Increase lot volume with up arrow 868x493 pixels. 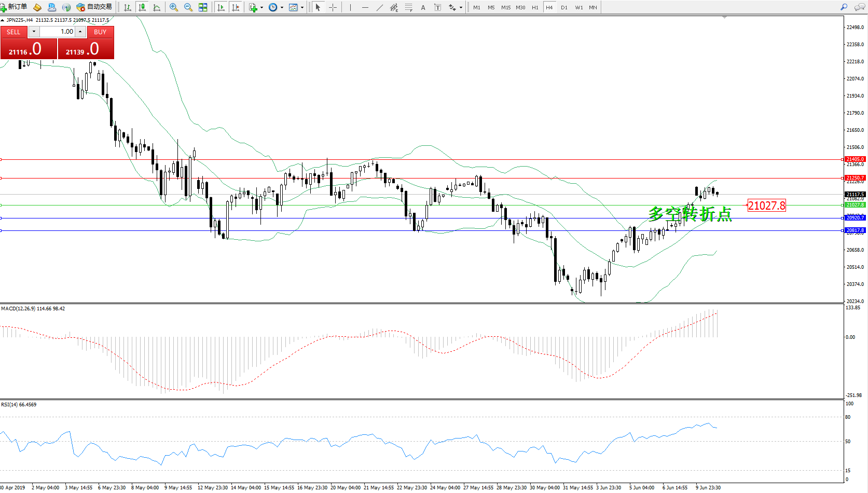[80, 32]
